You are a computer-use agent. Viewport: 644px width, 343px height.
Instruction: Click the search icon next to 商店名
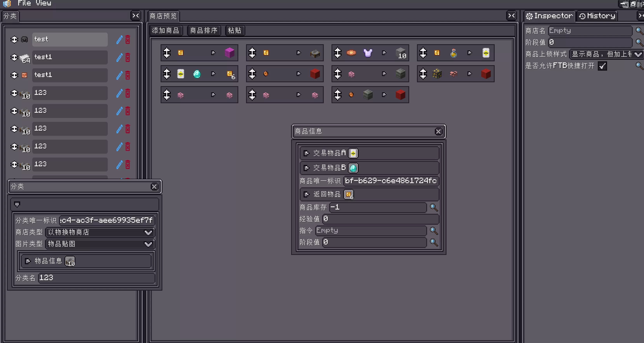point(639,31)
